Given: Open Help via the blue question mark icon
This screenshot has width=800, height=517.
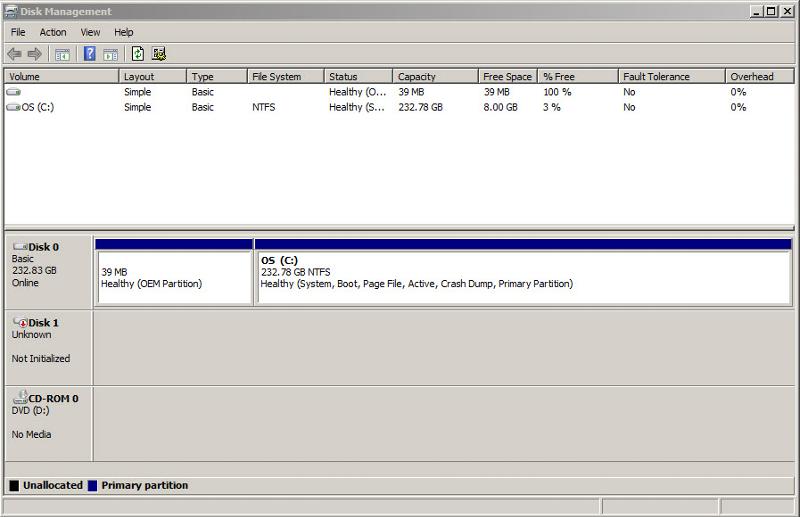Looking at the screenshot, I should [89, 54].
